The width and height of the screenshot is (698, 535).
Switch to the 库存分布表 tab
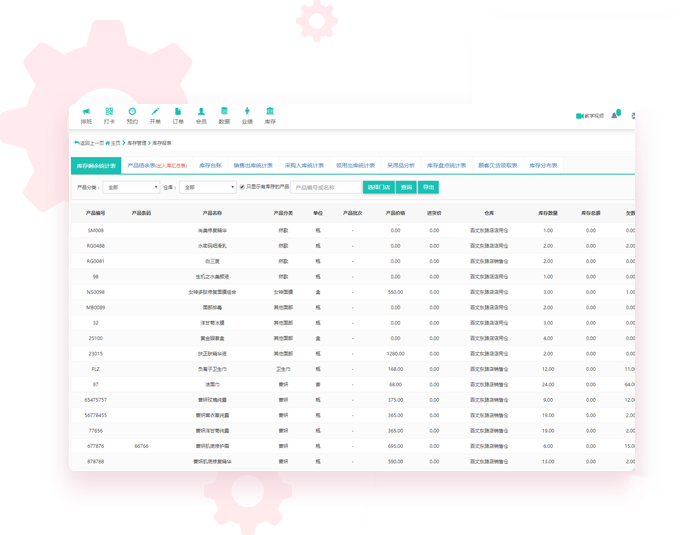click(x=543, y=165)
